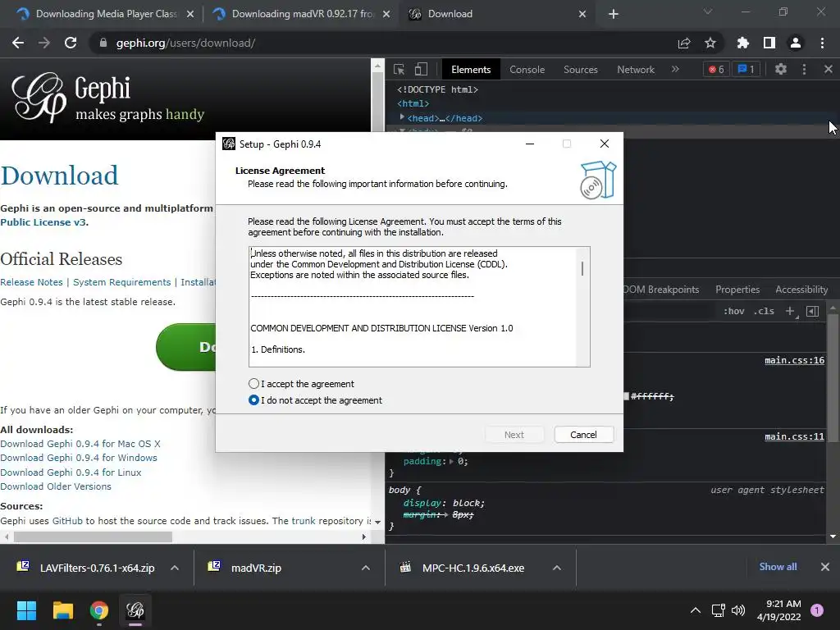The width and height of the screenshot is (840, 630).
Task: Click the DevTools inspect element picker icon
Action: (x=399, y=70)
